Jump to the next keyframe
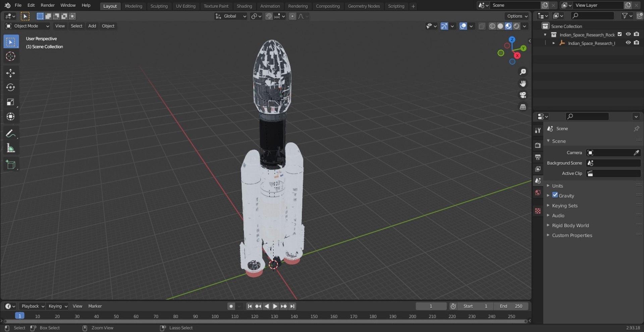The height and width of the screenshot is (332, 644). point(284,306)
